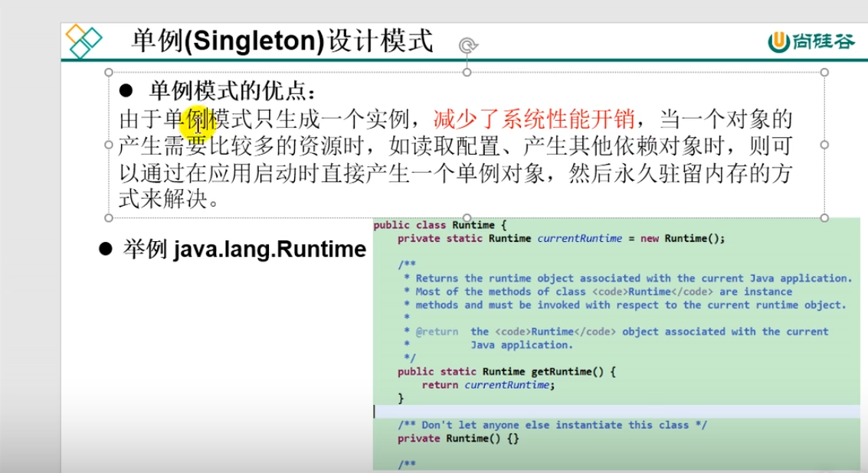Click the rotation handle above the text box

pyautogui.click(x=467, y=47)
